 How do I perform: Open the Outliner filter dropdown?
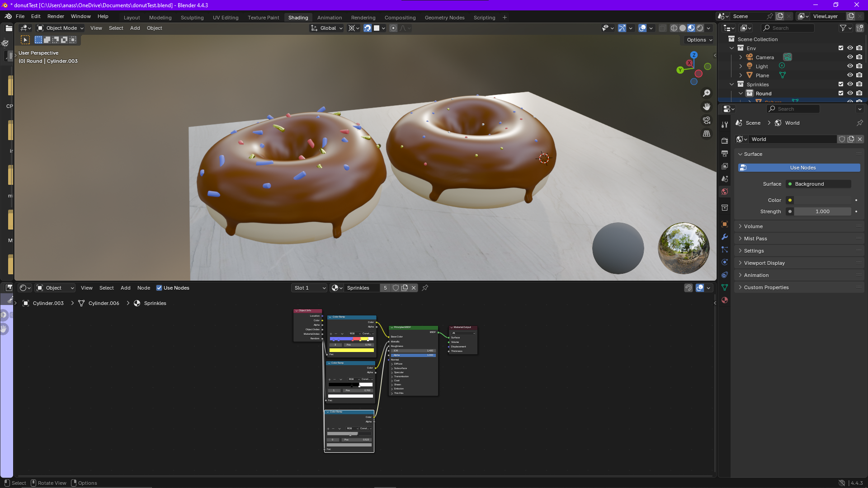[x=845, y=28]
